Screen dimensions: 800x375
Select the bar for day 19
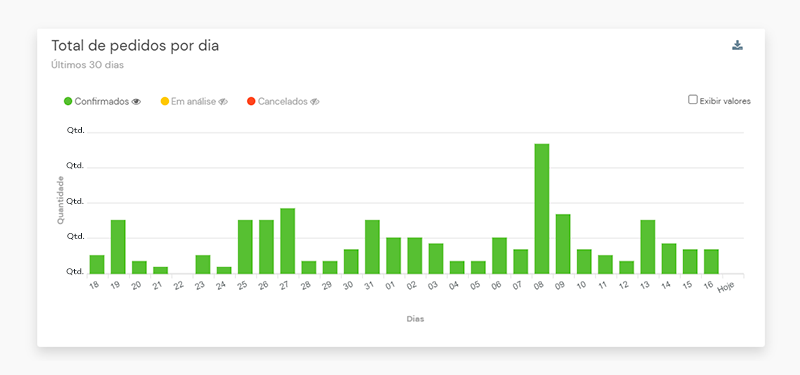[118, 247]
